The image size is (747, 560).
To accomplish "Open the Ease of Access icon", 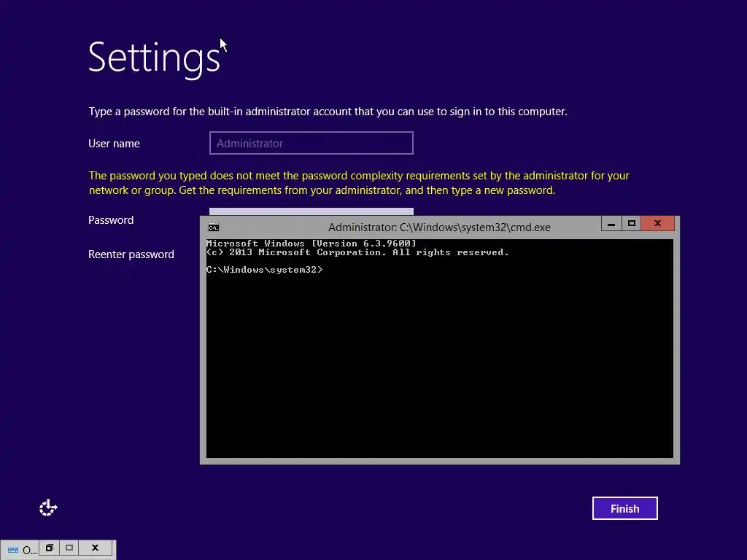I will coord(48,508).
